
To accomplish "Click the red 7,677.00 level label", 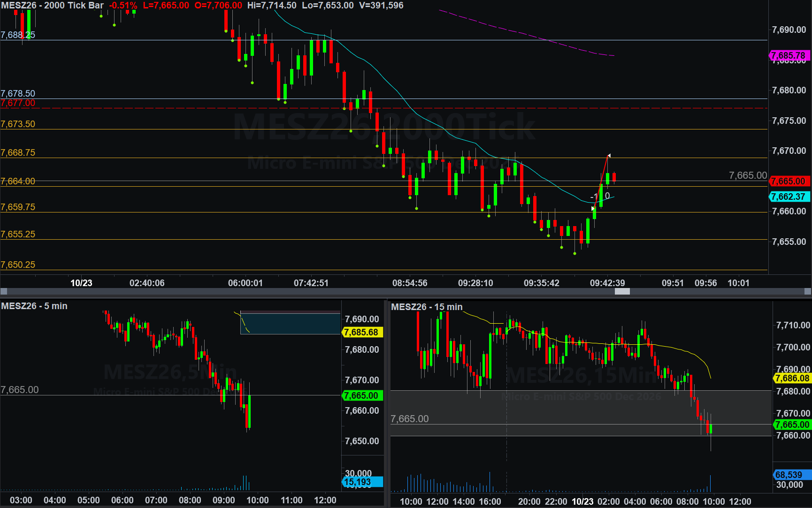I will click(x=18, y=103).
